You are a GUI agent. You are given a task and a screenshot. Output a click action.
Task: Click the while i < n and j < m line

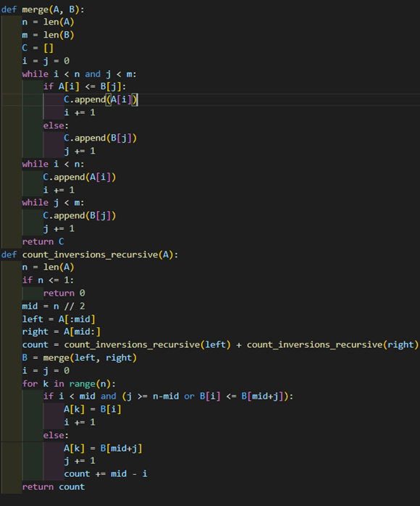[80, 74]
